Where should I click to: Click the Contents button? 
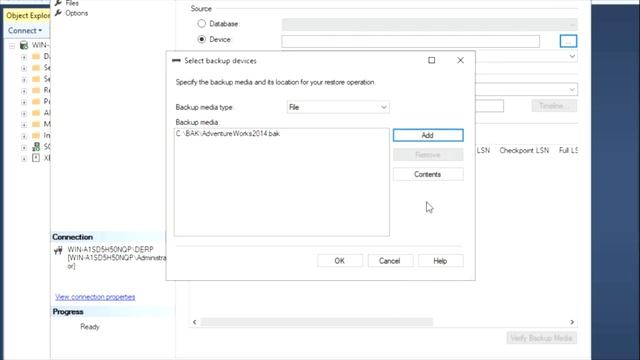(428, 174)
